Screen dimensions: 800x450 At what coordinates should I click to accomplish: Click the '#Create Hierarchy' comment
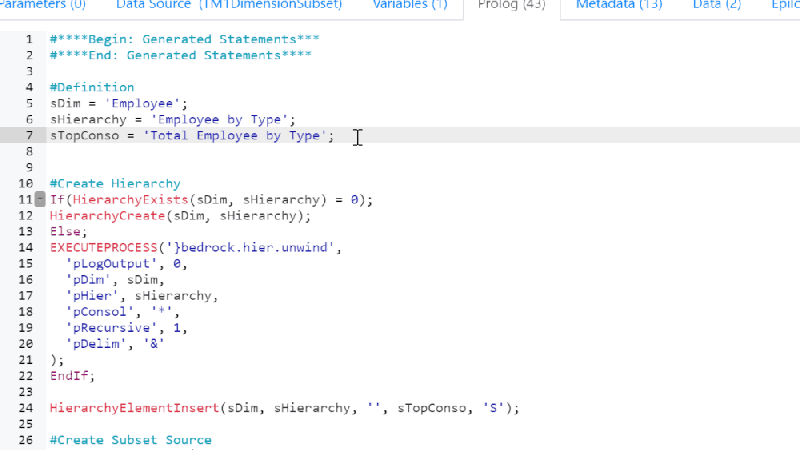pyautogui.click(x=115, y=184)
